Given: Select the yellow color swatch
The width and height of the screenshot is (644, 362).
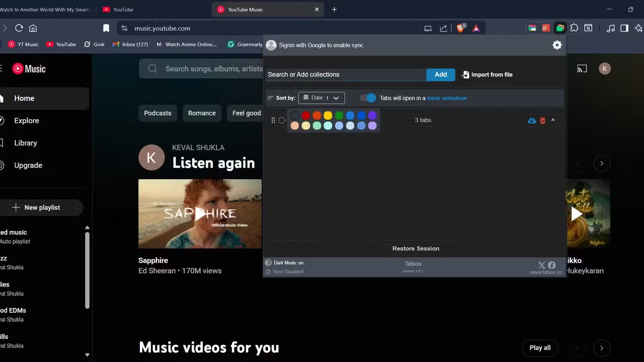Looking at the screenshot, I should [x=328, y=115].
